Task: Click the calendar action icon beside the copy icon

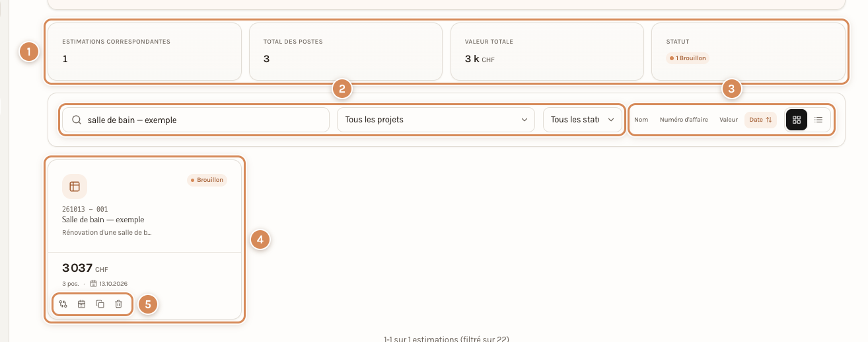Action: (82, 304)
